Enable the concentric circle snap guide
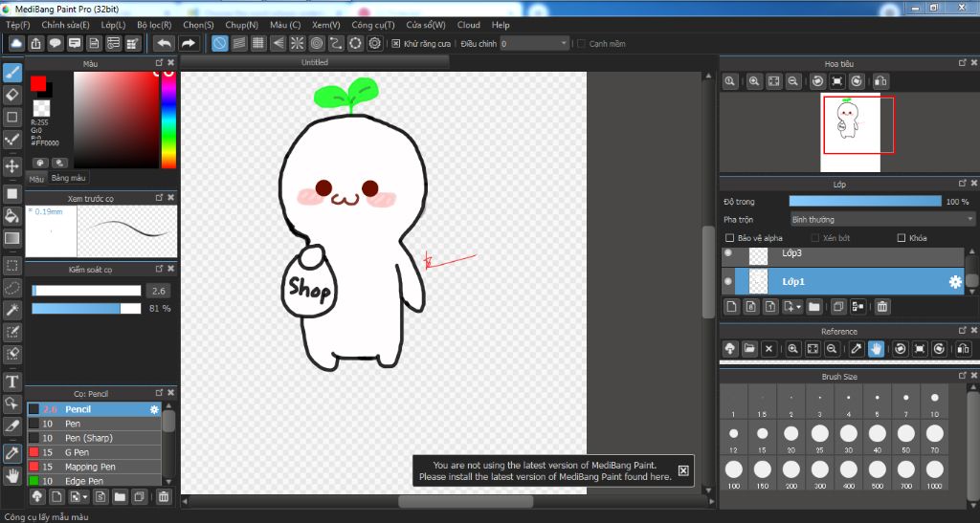The image size is (980, 523). point(317,43)
